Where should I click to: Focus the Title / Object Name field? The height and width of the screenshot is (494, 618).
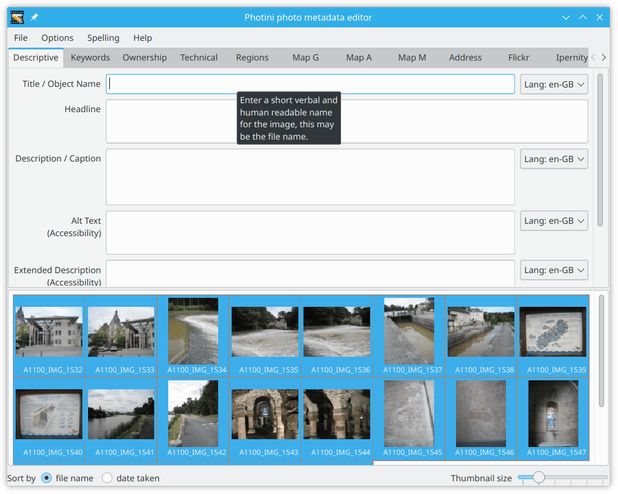tap(310, 84)
